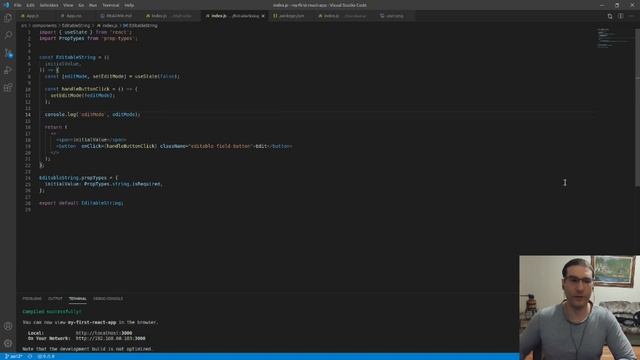Image resolution: width=640 pixels, height=360 pixels.
Task: Open the Run menu
Action: coord(93,5)
